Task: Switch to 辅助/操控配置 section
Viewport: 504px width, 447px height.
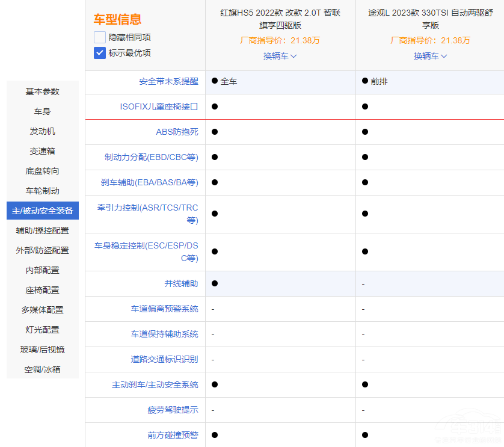Action: click(43, 230)
